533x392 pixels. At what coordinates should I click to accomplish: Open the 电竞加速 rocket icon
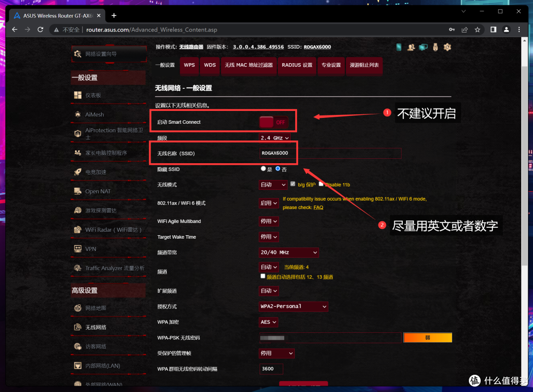coord(77,172)
